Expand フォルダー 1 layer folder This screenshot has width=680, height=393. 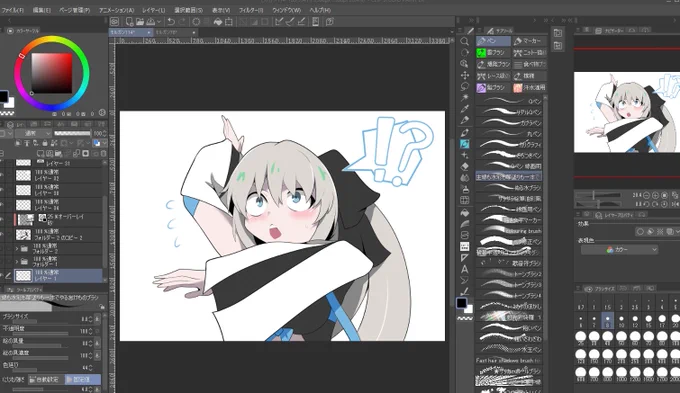point(17,262)
